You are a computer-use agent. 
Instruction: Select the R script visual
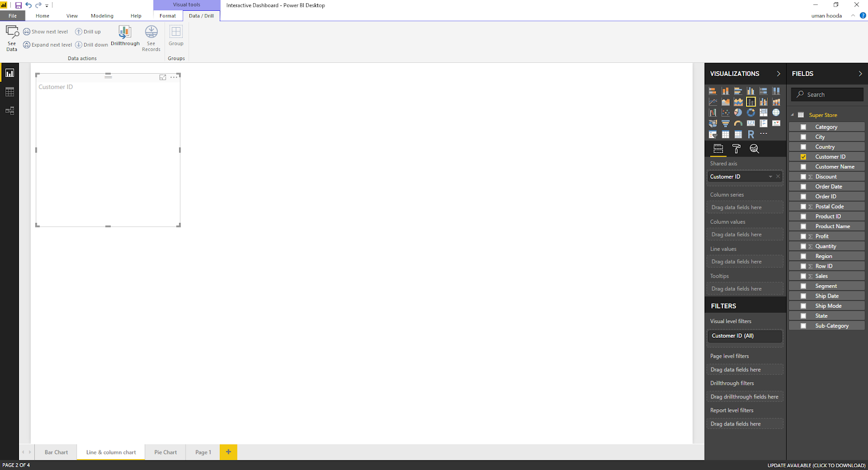click(x=751, y=134)
